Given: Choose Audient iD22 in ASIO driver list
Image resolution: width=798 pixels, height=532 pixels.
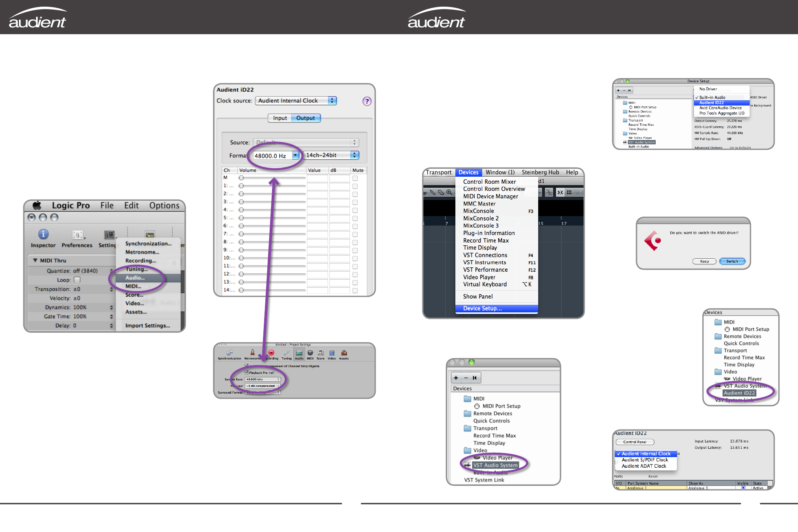Looking at the screenshot, I should click(722, 103).
